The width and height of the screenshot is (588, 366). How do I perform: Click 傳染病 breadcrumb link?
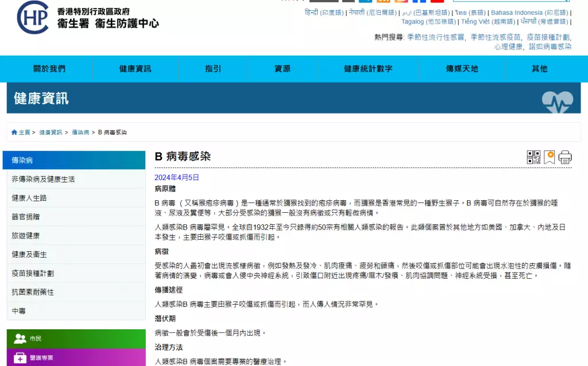click(x=80, y=133)
